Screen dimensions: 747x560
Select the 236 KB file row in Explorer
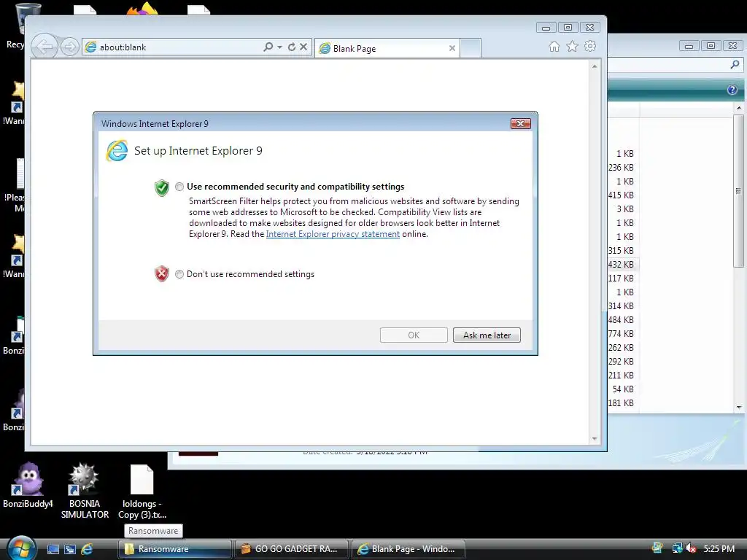tap(623, 168)
